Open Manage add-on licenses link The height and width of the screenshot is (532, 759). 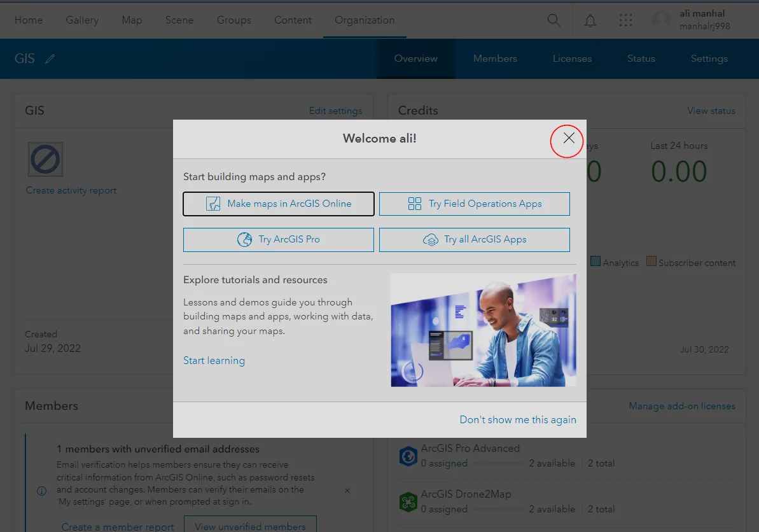point(682,406)
